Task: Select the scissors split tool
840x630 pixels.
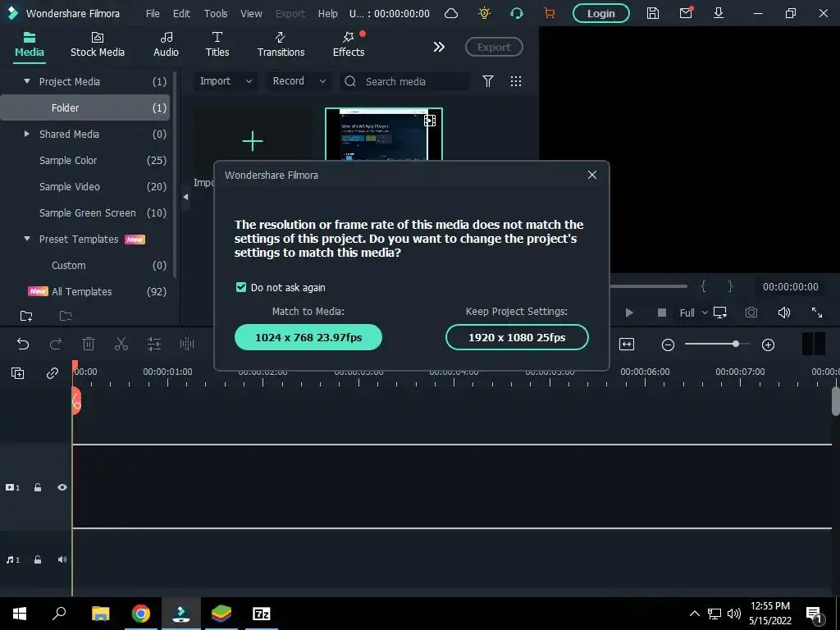Action: point(121,344)
